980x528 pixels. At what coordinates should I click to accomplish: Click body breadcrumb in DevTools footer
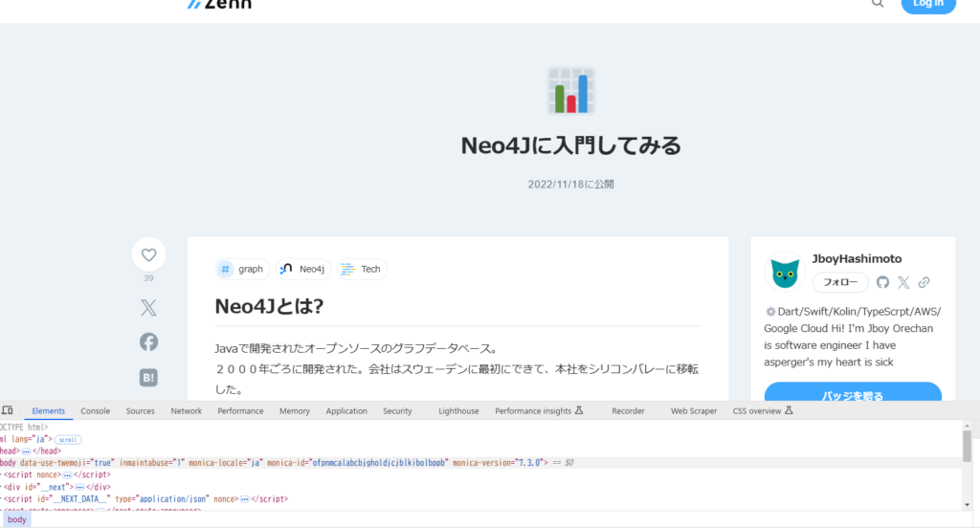(17, 520)
